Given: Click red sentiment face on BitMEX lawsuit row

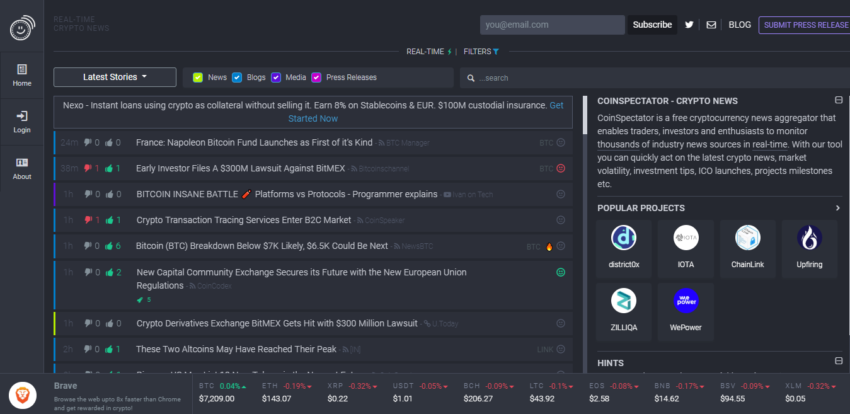Looking at the screenshot, I should point(561,169).
